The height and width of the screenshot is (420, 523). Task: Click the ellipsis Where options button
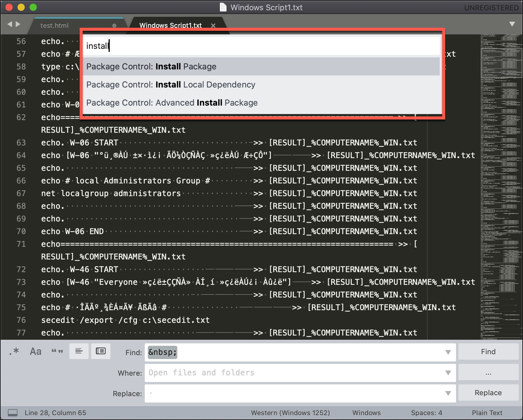(x=488, y=372)
